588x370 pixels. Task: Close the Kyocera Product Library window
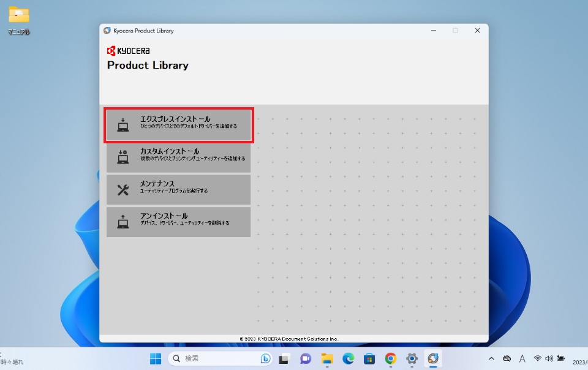pos(477,31)
